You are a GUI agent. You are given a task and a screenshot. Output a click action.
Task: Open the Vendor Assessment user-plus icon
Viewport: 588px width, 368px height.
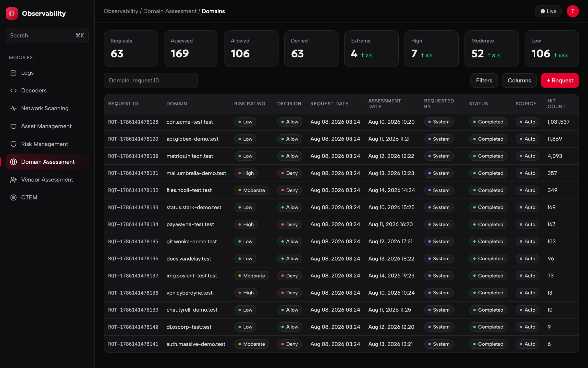13,180
